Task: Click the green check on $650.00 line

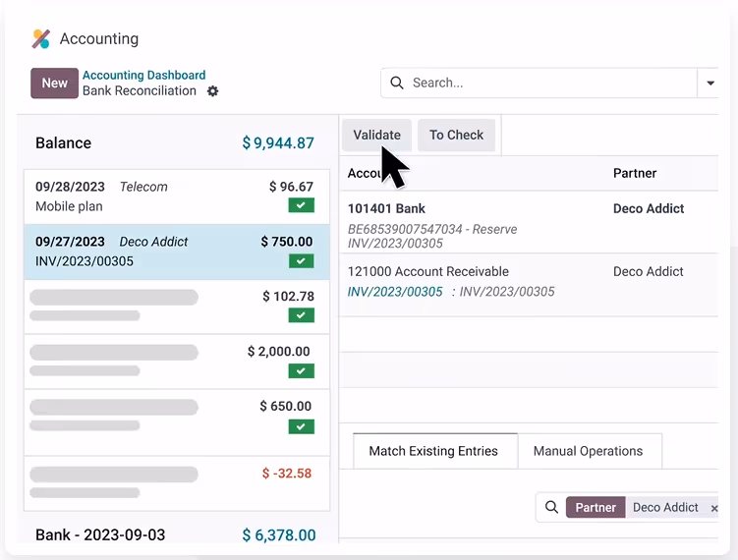Action: coord(302,426)
